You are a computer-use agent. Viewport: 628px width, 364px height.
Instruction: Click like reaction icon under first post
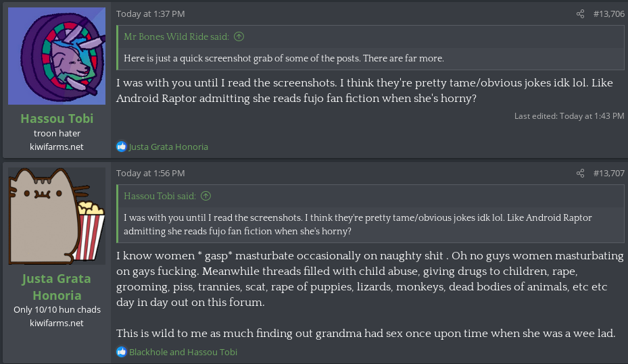point(122,147)
